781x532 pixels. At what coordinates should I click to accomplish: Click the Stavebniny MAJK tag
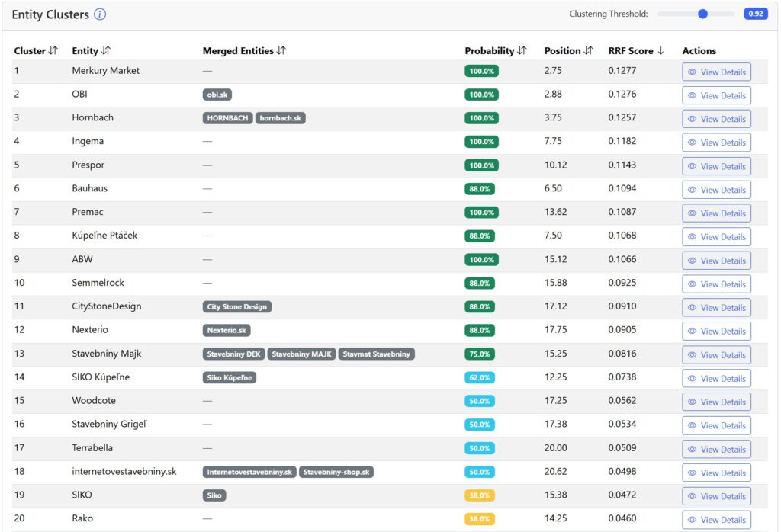point(302,354)
